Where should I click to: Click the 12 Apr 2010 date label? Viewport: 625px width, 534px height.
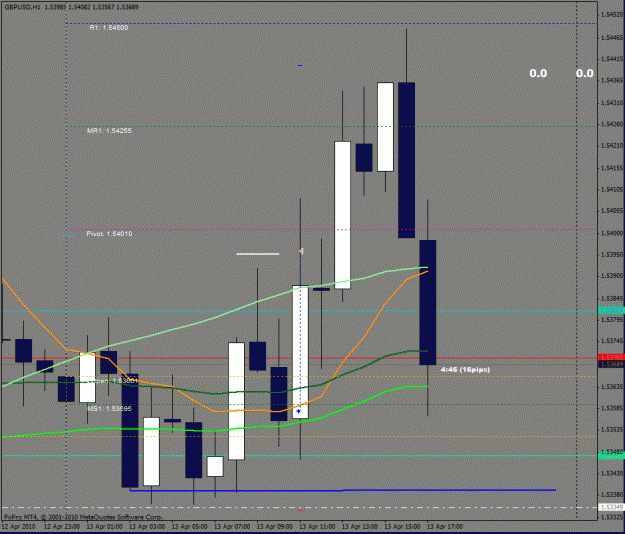(x=18, y=526)
